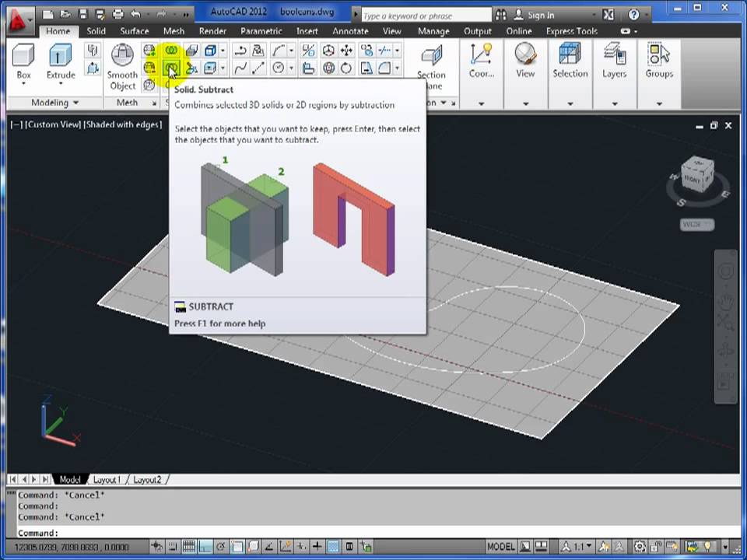
Task: Open the Extrude tool dropdown arrow
Action: click(61, 84)
